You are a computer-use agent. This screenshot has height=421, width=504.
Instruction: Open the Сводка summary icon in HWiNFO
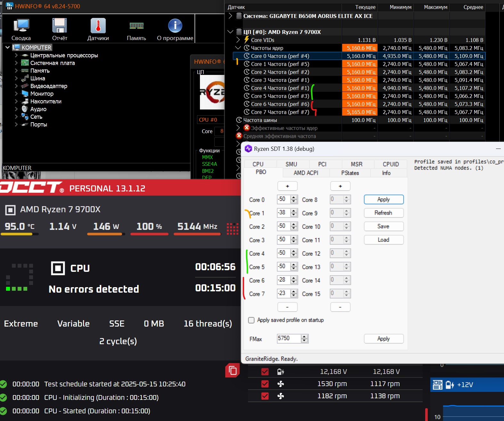pos(21,26)
